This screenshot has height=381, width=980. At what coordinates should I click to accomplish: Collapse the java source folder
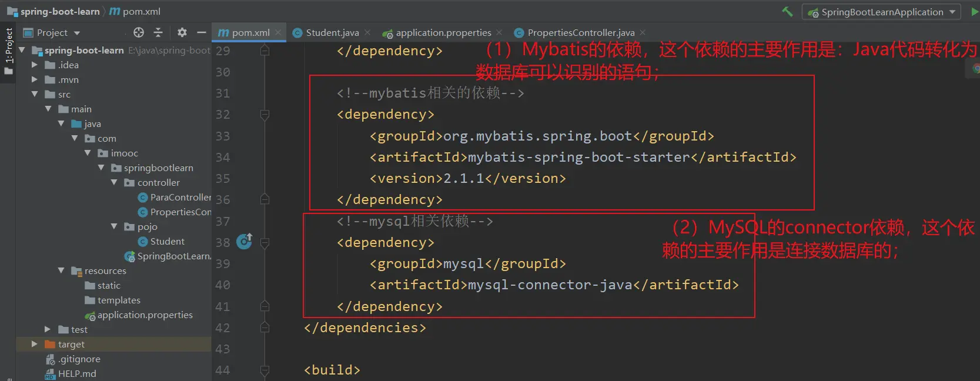point(61,123)
